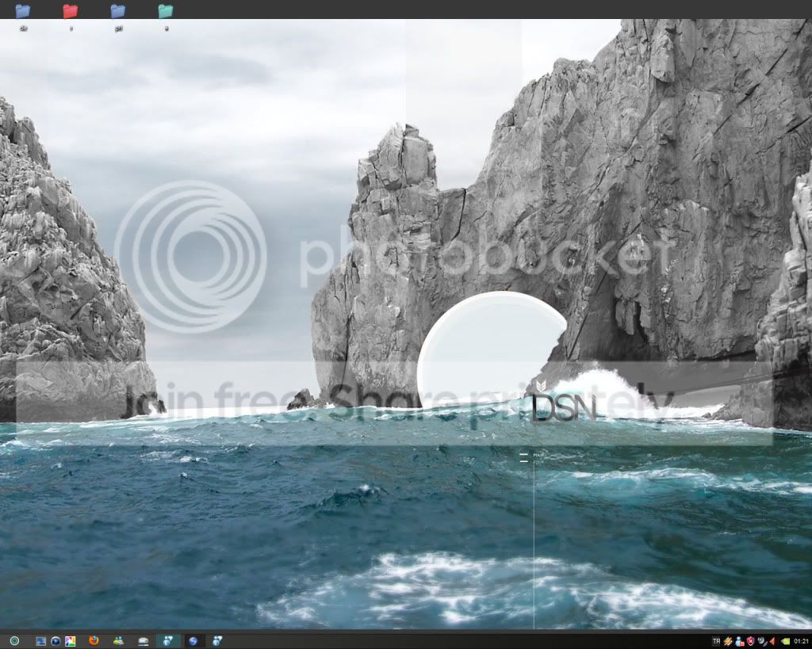Click the green tag tray icon

tap(786, 641)
